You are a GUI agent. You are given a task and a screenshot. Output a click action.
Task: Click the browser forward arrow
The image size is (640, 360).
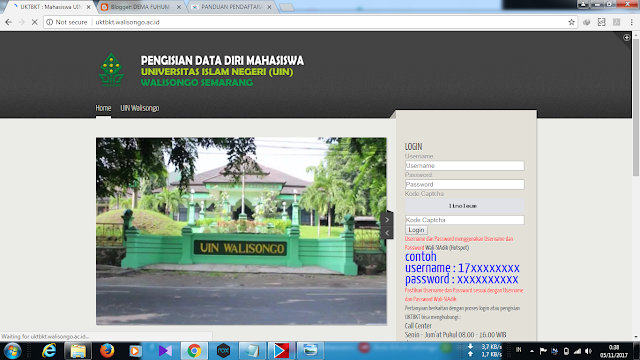click(x=22, y=22)
